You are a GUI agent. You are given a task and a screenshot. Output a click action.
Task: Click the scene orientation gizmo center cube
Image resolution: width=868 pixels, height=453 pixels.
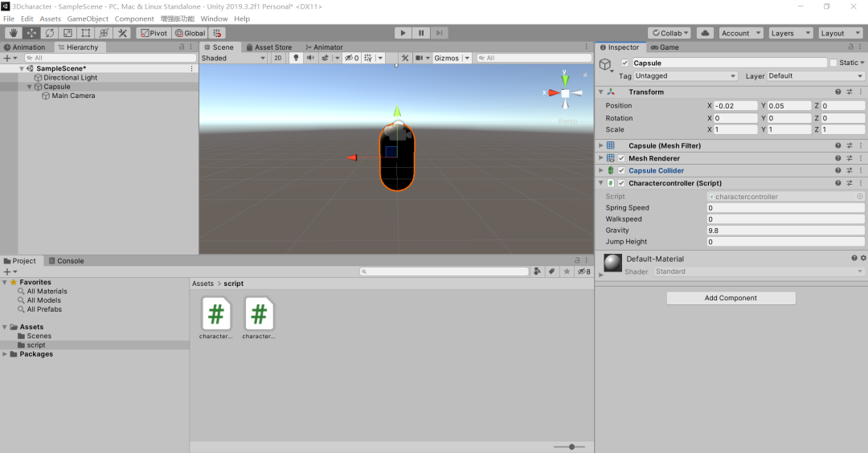click(x=565, y=93)
